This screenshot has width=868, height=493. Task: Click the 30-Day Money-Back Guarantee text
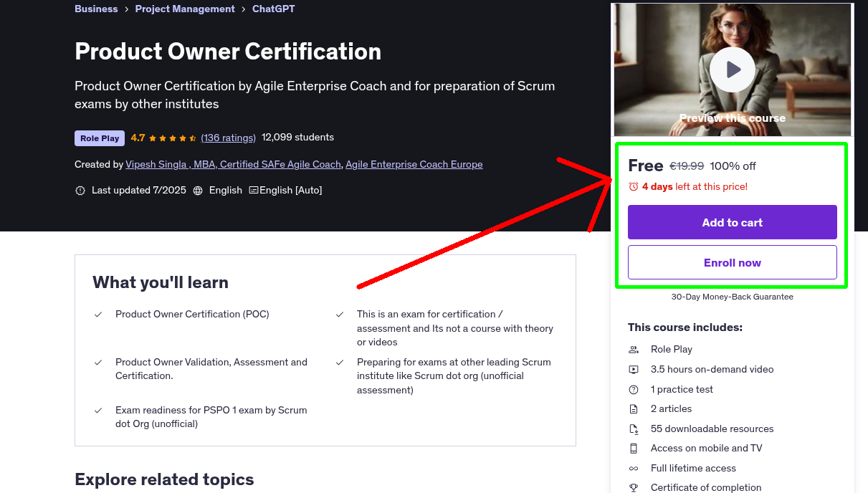click(x=733, y=297)
